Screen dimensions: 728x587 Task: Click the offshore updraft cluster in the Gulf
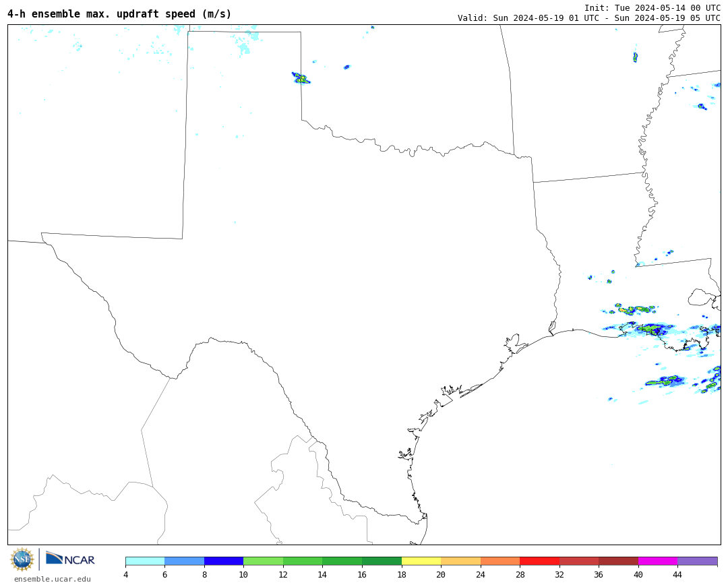[666, 381]
